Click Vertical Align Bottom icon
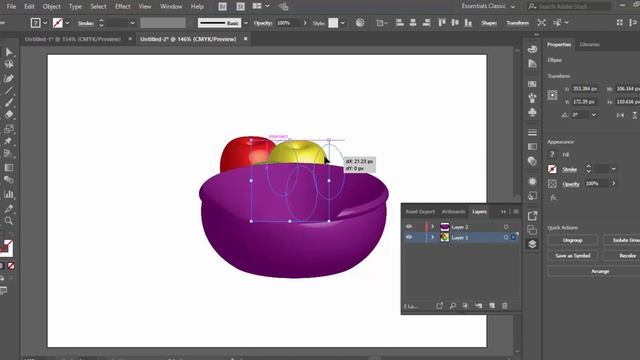 tap(468, 23)
